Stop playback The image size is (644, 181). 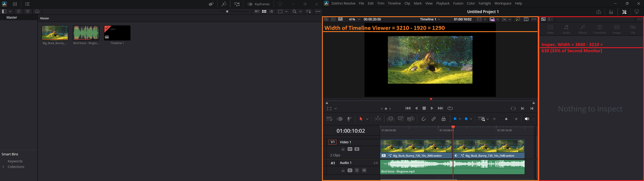pyautogui.click(x=424, y=108)
